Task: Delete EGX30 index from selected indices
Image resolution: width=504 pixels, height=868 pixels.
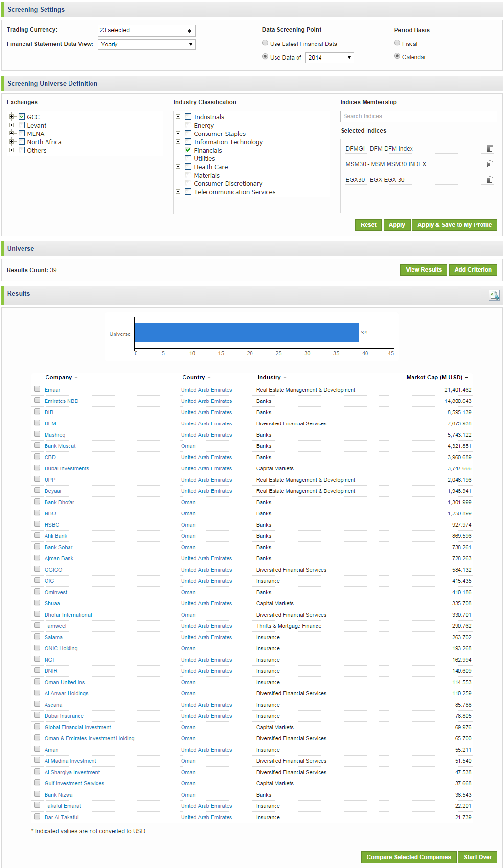Action: pyautogui.click(x=489, y=179)
